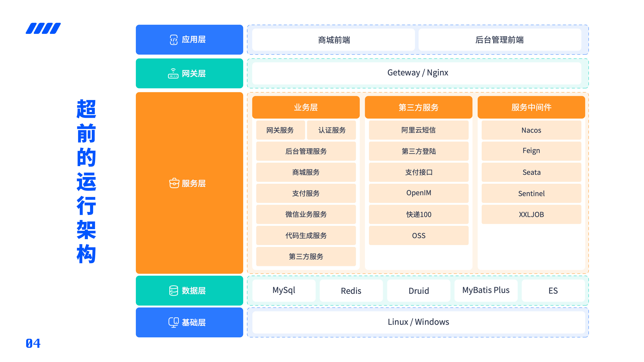
Task: Click the OSS cell
Action: click(x=419, y=235)
